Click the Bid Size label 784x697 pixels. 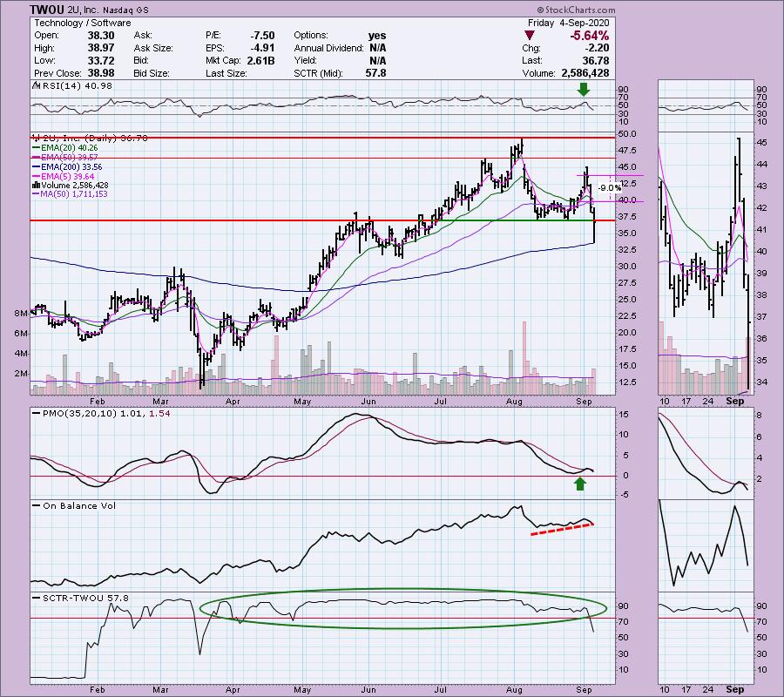coord(151,73)
